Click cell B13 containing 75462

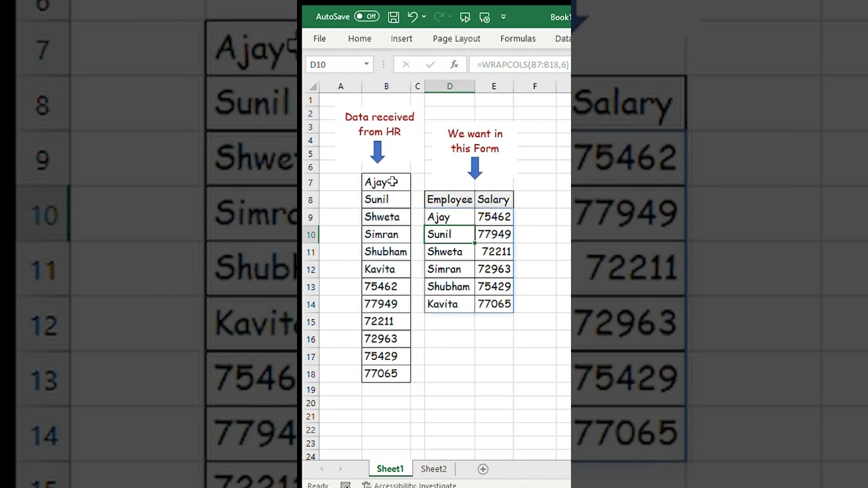386,287
